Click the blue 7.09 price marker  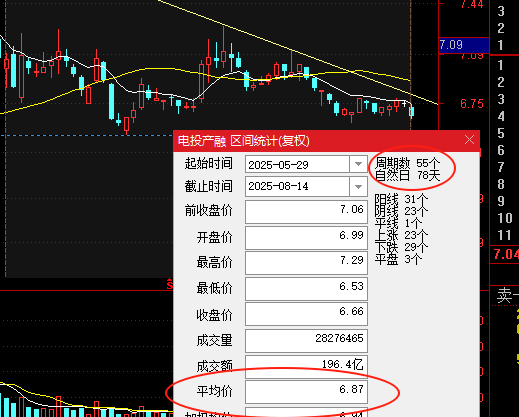tap(464, 45)
